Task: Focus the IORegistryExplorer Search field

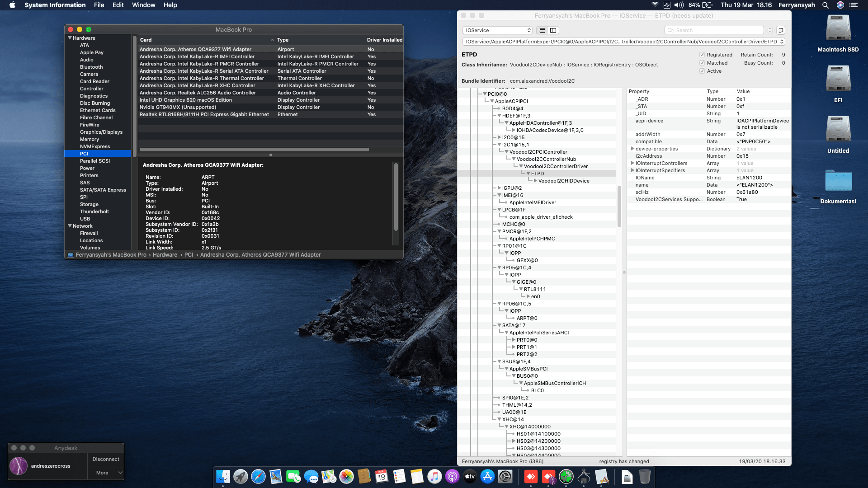Action: 714,30
